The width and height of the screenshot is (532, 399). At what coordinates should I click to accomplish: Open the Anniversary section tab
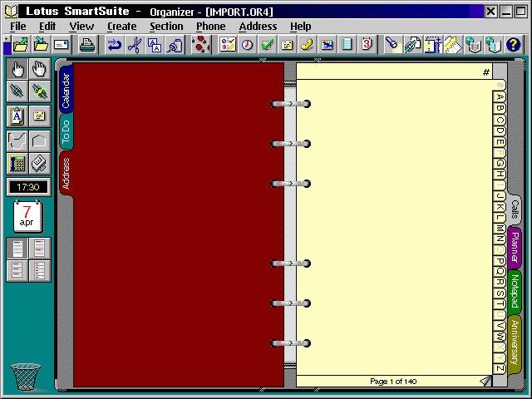[515, 342]
